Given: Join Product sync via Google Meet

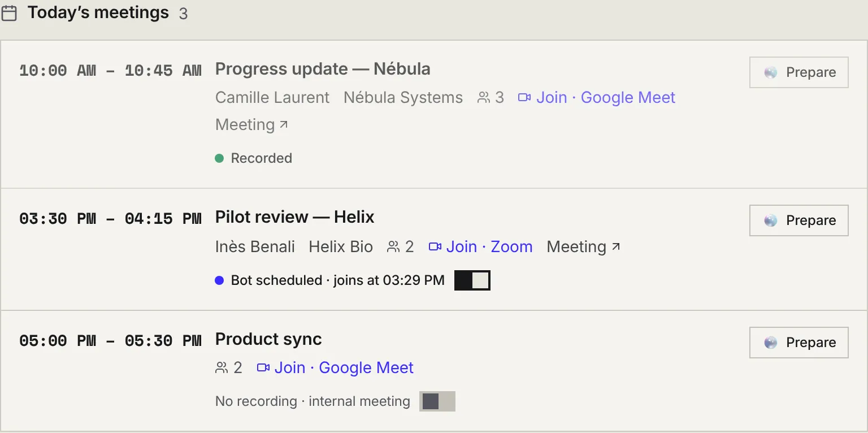Looking at the screenshot, I should [x=336, y=368].
